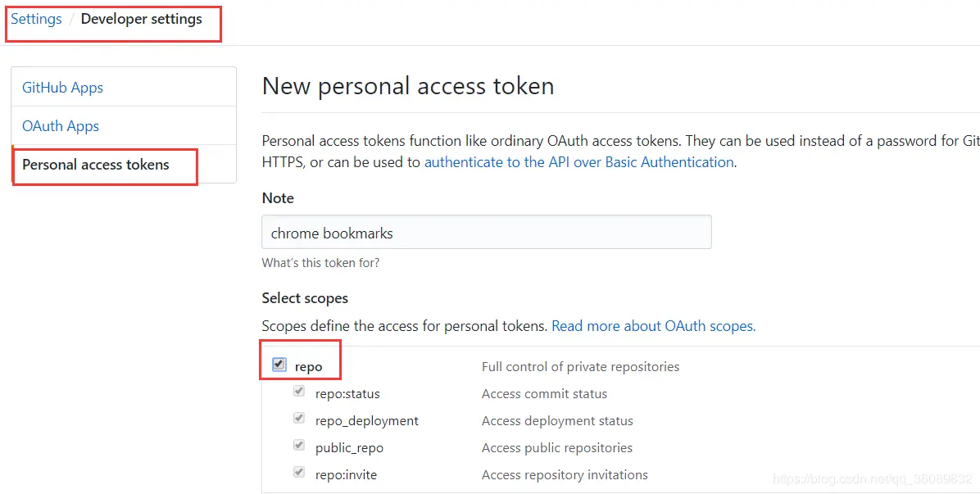This screenshot has width=980, height=494.
Task: Go to OAuth Apps in the sidebar
Action: click(x=61, y=126)
